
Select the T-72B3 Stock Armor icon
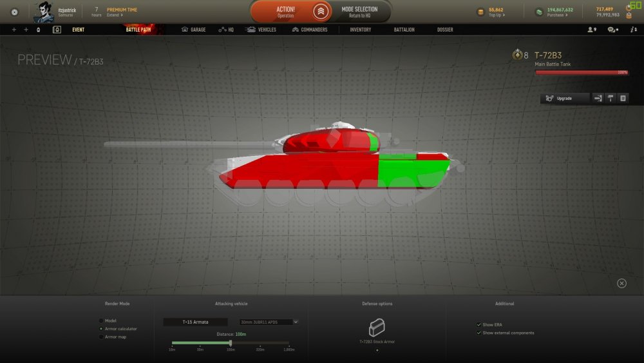[377, 328]
